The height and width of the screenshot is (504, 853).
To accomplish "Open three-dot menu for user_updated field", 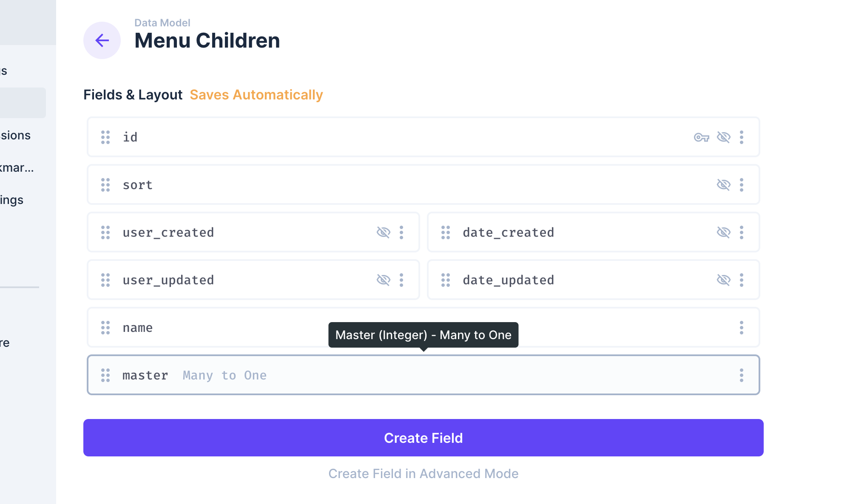I will click(401, 280).
